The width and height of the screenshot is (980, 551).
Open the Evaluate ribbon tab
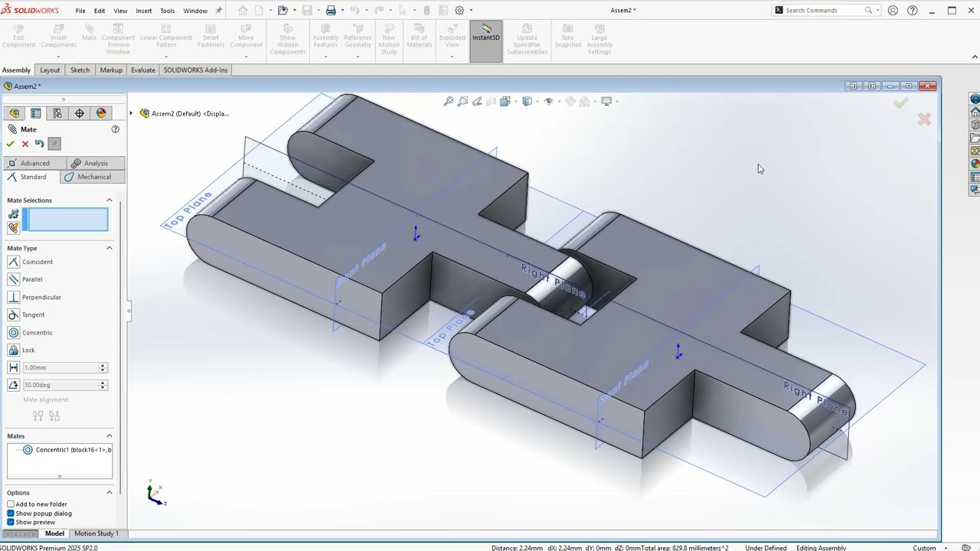coord(143,70)
